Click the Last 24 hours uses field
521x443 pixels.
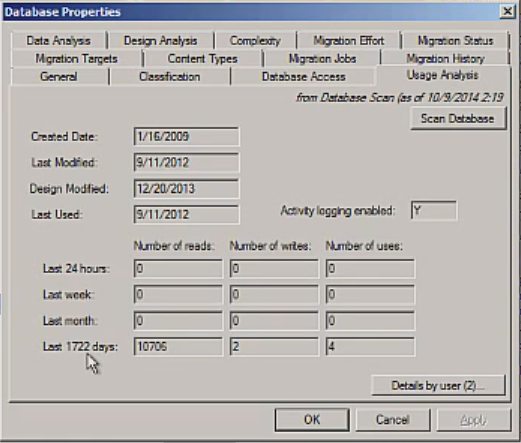click(x=370, y=269)
